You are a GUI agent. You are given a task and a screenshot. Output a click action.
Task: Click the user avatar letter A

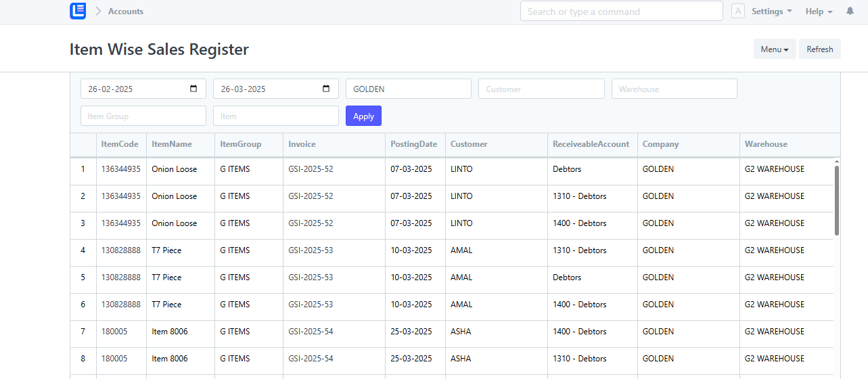pyautogui.click(x=738, y=12)
